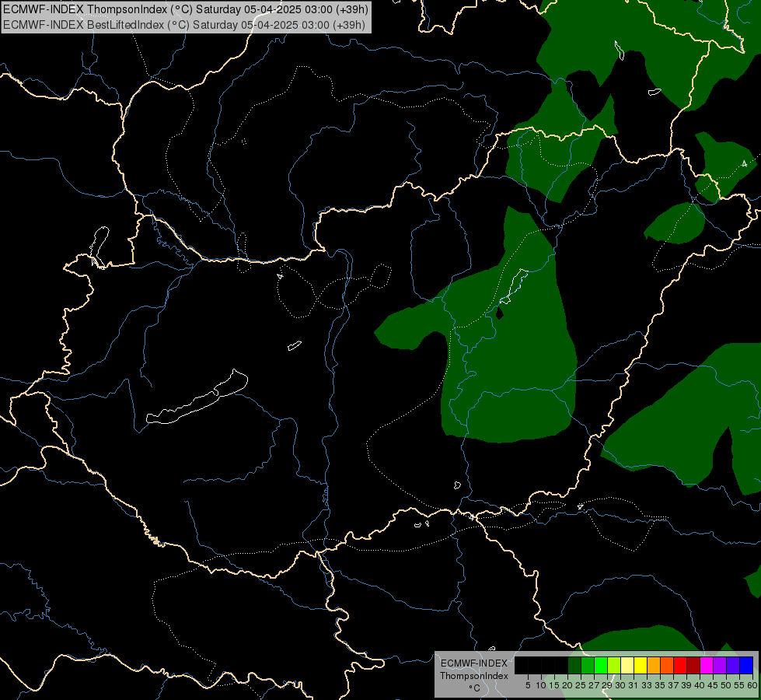The image size is (761, 700).
Task: Click the legend tick value '5'
Action: pos(528,685)
